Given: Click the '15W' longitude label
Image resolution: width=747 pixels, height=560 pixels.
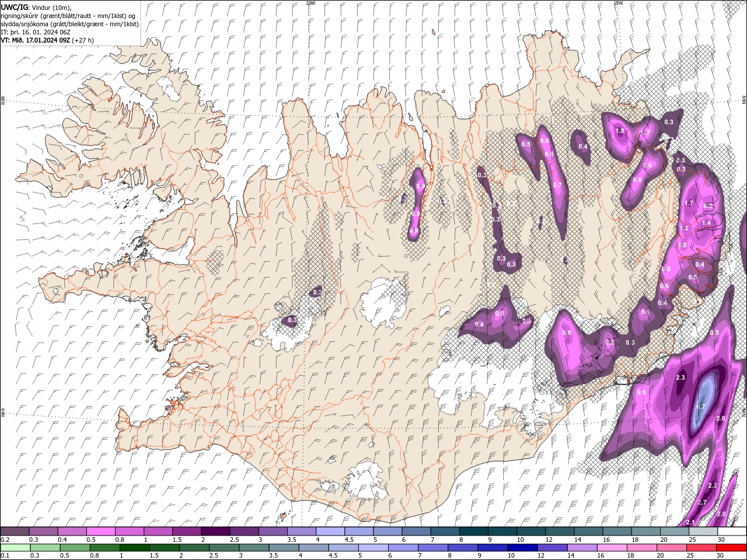Looking at the screenshot, I should 618,3.
